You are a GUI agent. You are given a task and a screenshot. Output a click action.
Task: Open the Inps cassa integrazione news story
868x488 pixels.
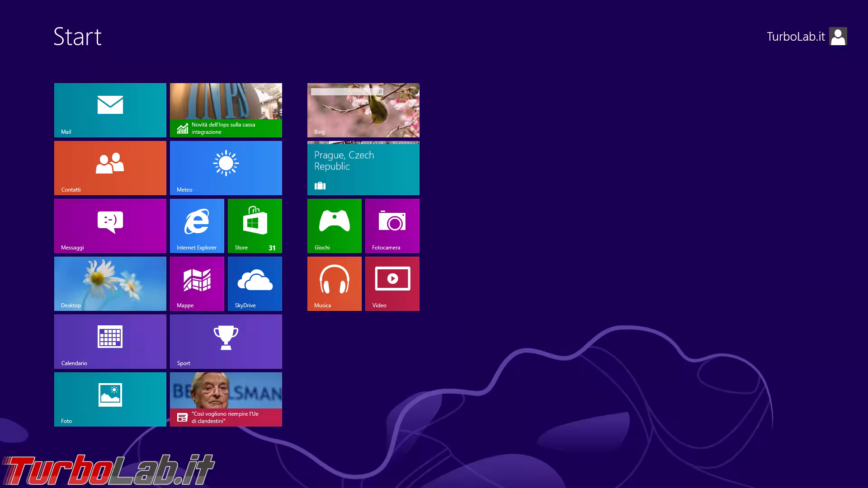[226, 110]
